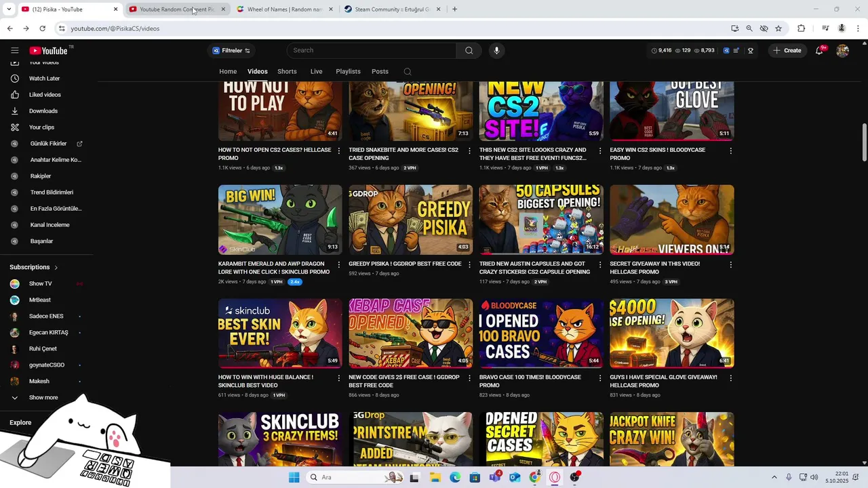Open Microsoft Edge from taskbar
The image size is (868, 488).
click(455, 477)
